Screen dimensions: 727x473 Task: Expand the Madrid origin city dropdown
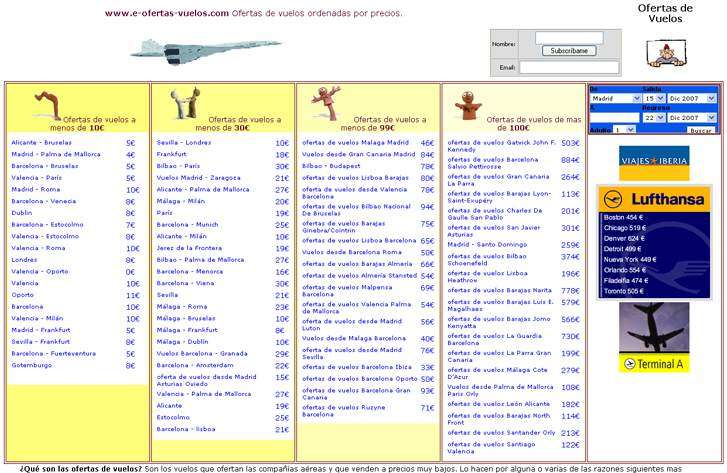tap(614, 99)
